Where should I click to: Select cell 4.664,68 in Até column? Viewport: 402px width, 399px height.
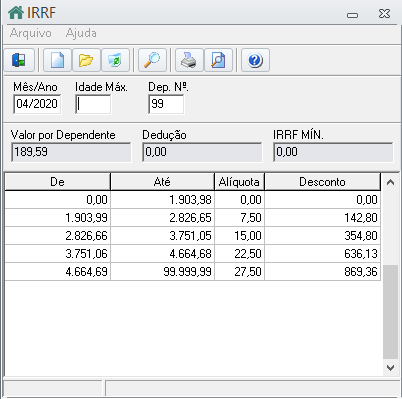pos(162,254)
